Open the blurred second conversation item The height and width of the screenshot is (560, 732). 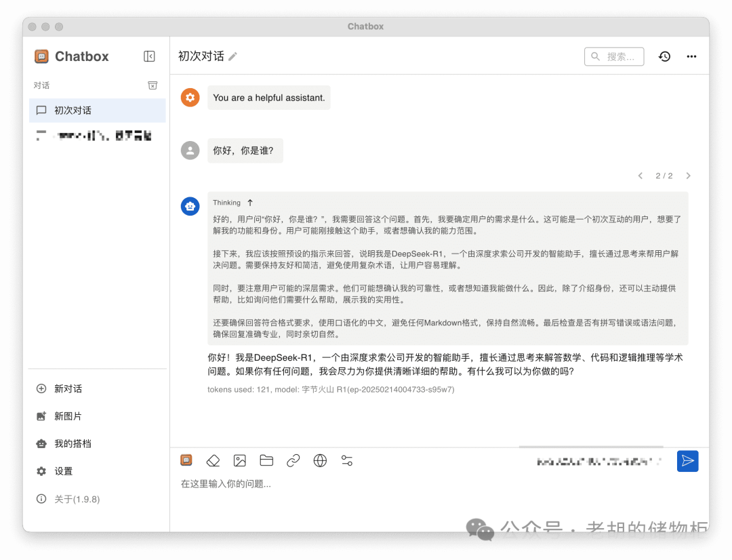click(x=97, y=136)
